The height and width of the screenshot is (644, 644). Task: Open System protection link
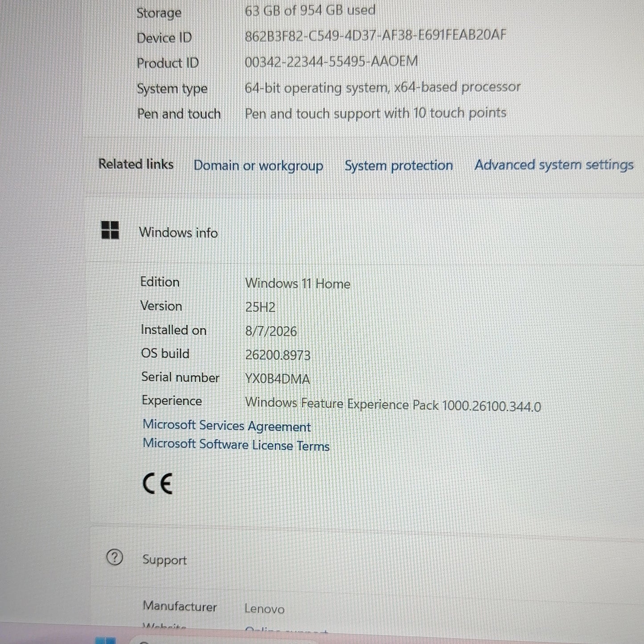coord(398,165)
